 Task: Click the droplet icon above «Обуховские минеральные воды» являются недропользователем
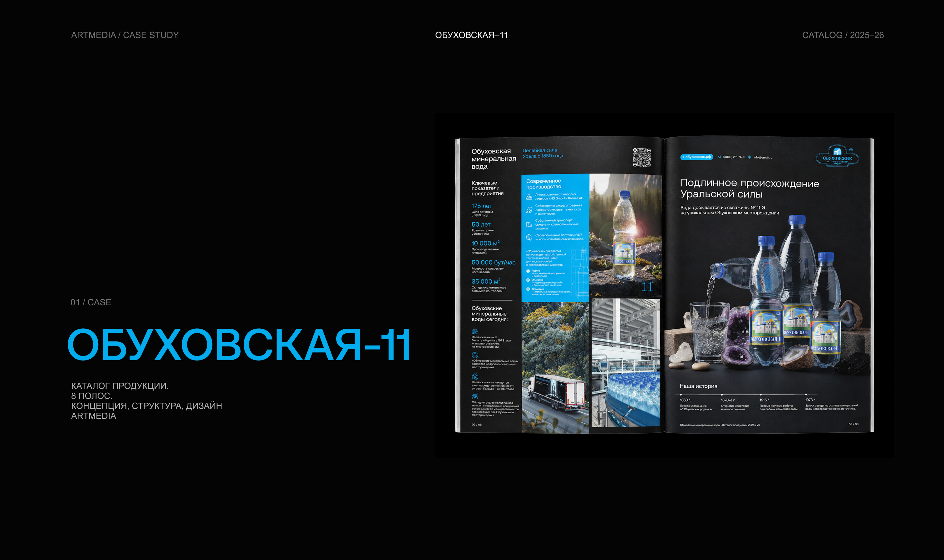(x=474, y=355)
